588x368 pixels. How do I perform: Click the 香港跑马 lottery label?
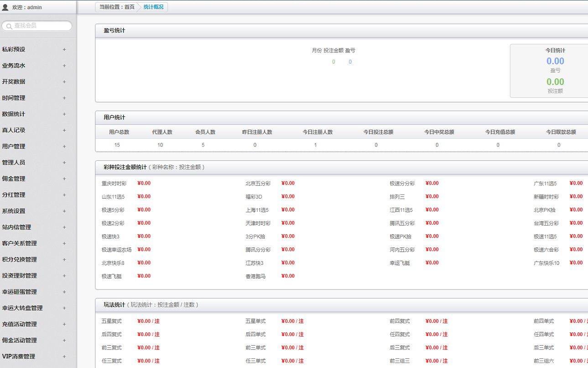point(255,276)
